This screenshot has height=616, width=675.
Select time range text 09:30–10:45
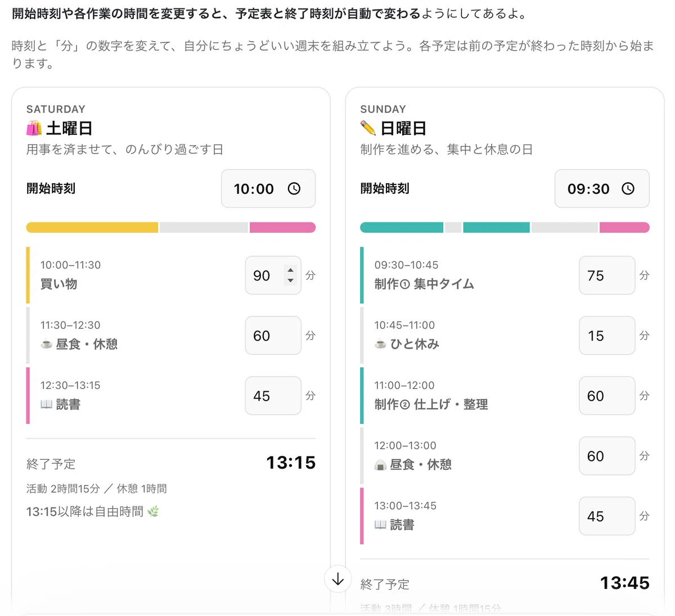(x=406, y=265)
